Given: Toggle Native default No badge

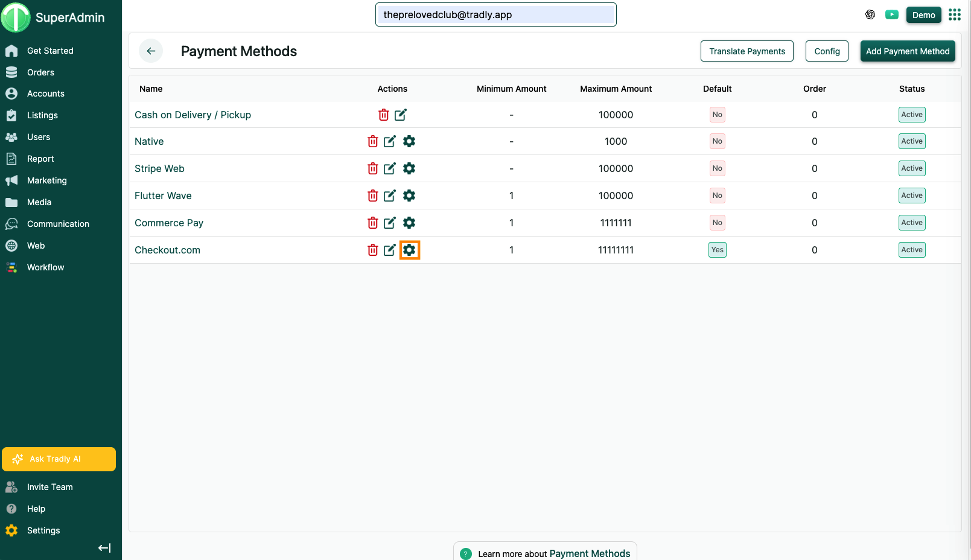Looking at the screenshot, I should click(717, 141).
